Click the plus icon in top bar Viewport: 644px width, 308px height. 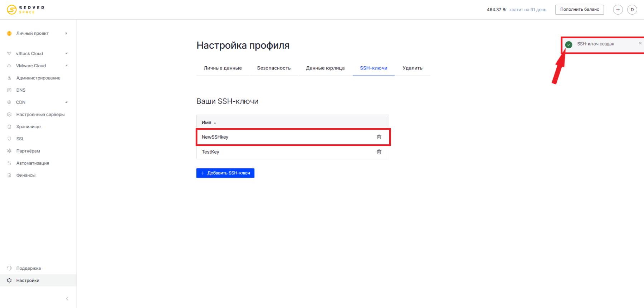618,10
